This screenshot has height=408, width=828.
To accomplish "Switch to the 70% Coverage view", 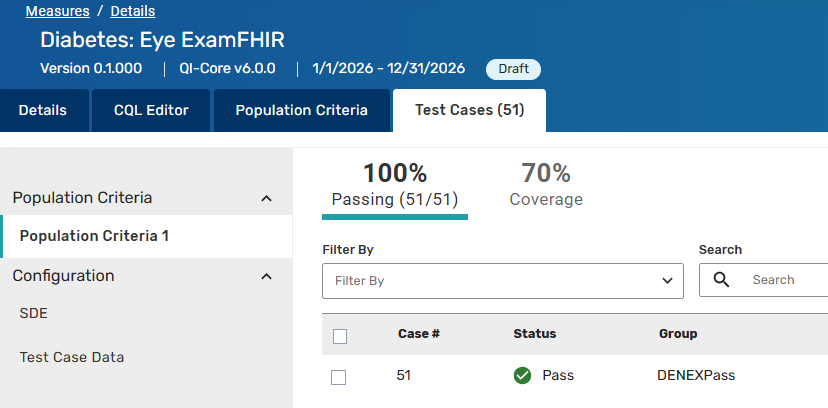I will click(546, 185).
